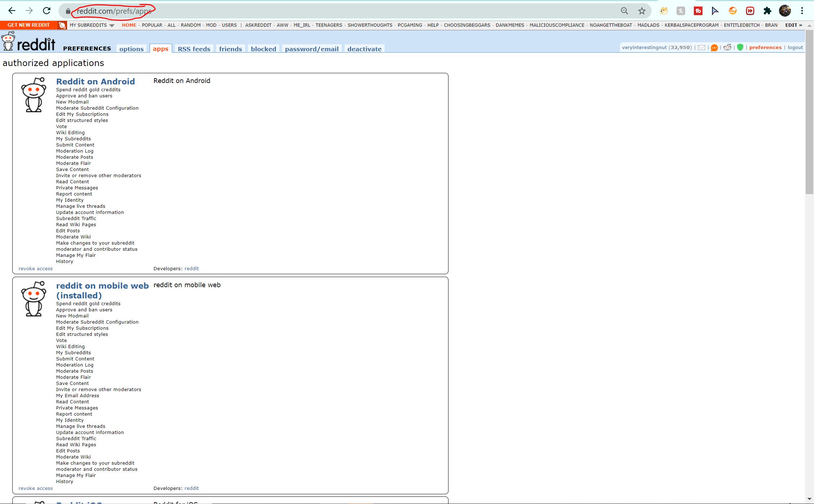Open the Extensions puzzle menu
Screen dimensions: 814x504
click(767, 11)
